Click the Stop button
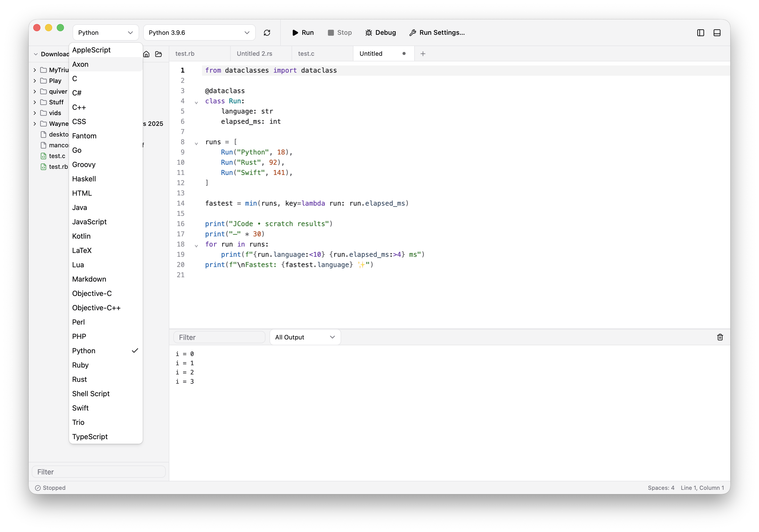The width and height of the screenshot is (759, 532). (340, 33)
